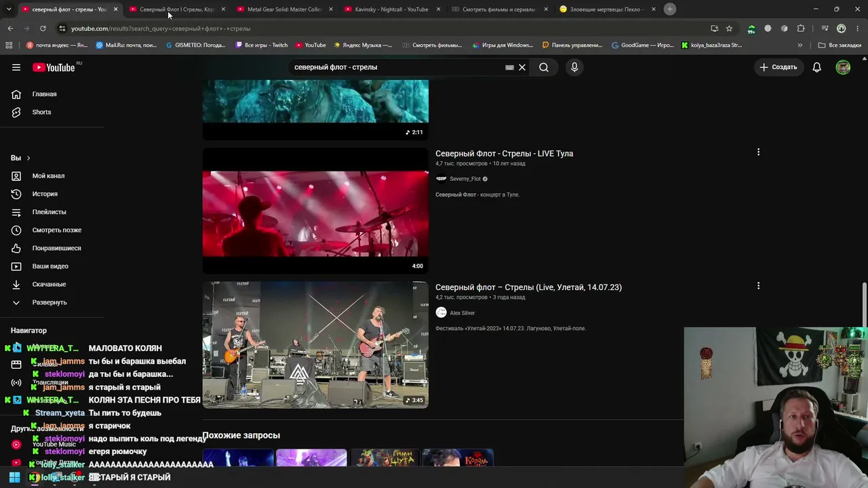Viewport: 868px width, 488px height.
Task: Open a new browser tab
Action: pyautogui.click(x=670, y=9)
